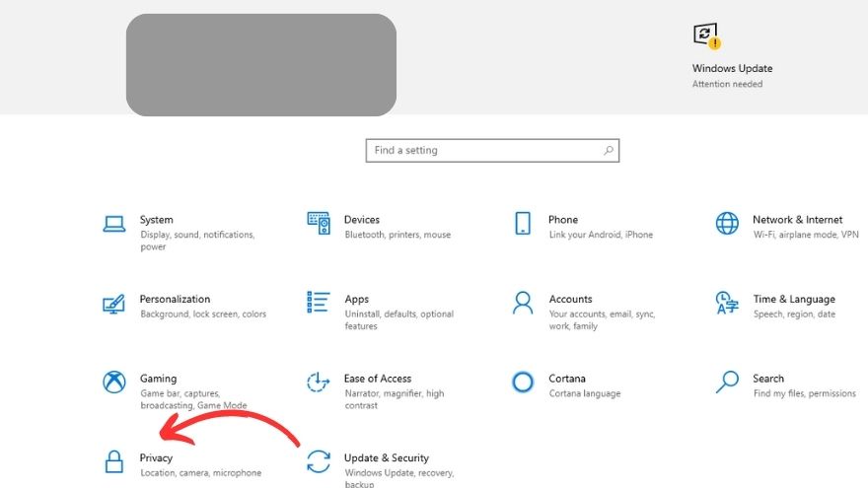This screenshot has width=868, height=488.
Task: Select the Accounts person icon
Action: point(523,302)
